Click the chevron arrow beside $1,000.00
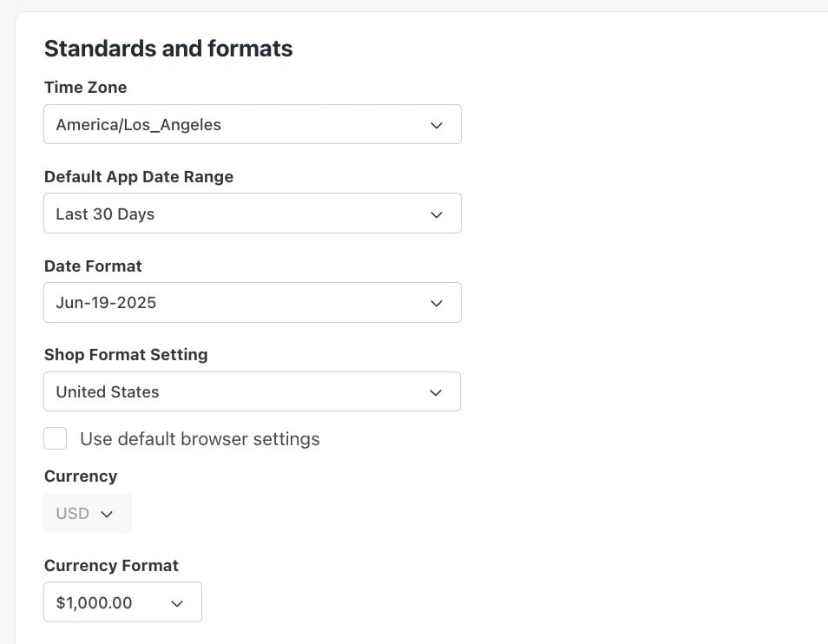 pos(177,603)
